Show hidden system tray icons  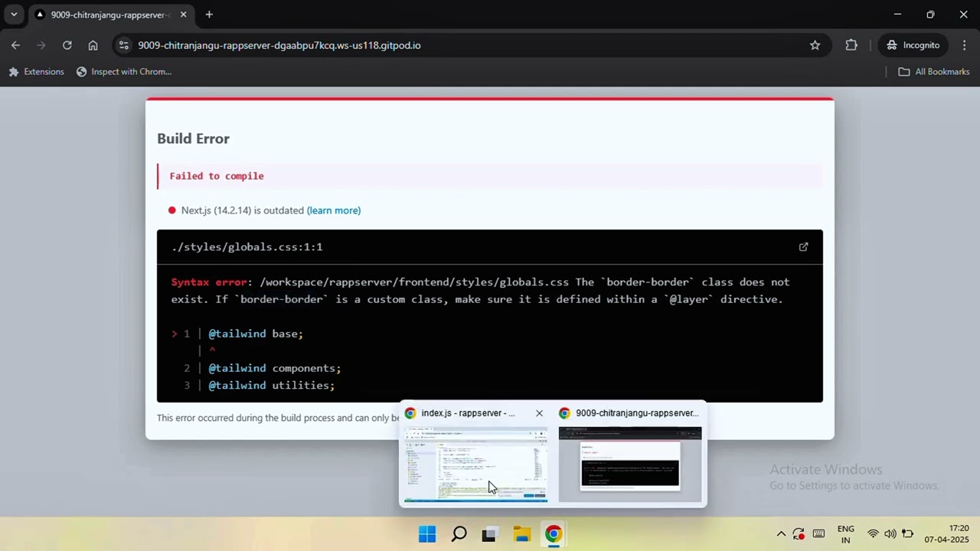[x=781, y=534]
